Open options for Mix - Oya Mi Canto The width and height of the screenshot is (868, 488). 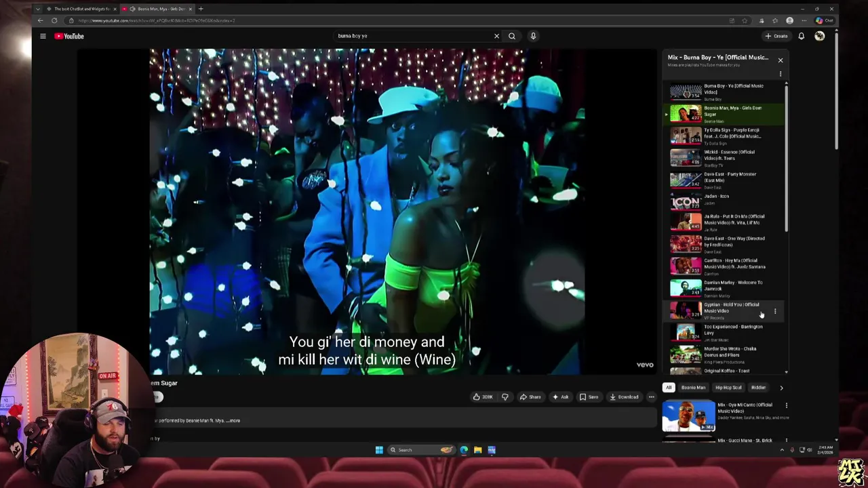[x=787, y=405]
